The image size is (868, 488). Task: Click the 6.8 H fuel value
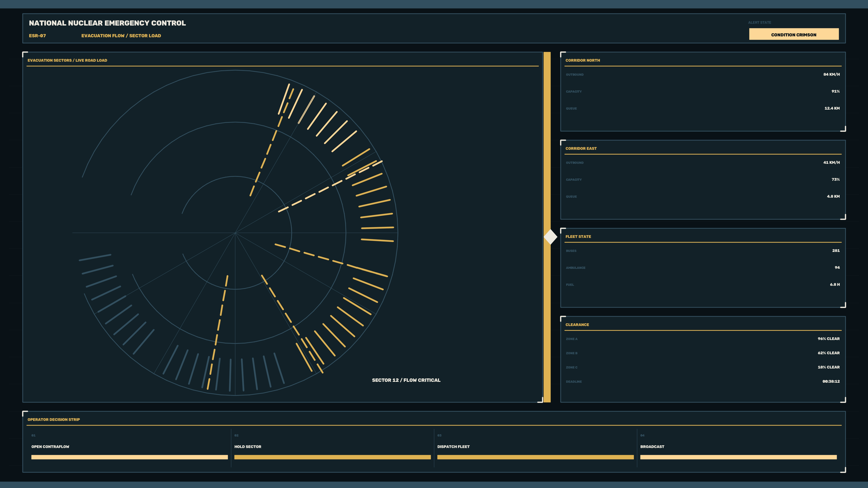835,285
